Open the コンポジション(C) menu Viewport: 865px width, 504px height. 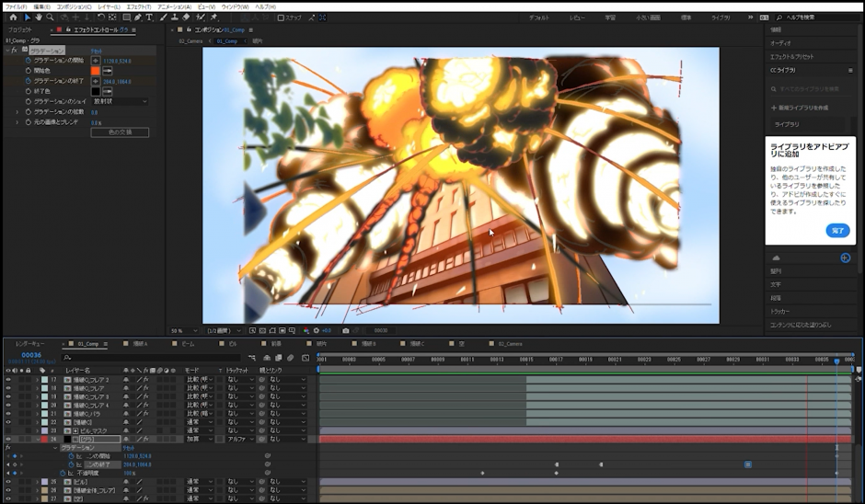pyautogui.click(x=74, y=6)
